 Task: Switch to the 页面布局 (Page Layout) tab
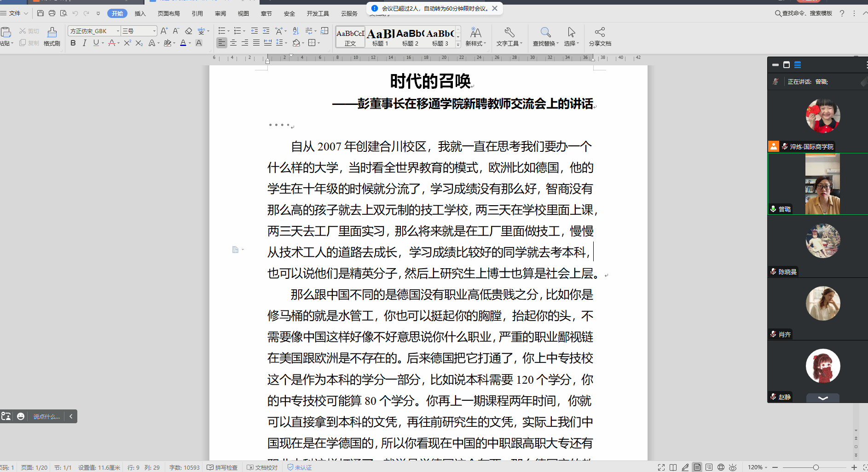168,13
